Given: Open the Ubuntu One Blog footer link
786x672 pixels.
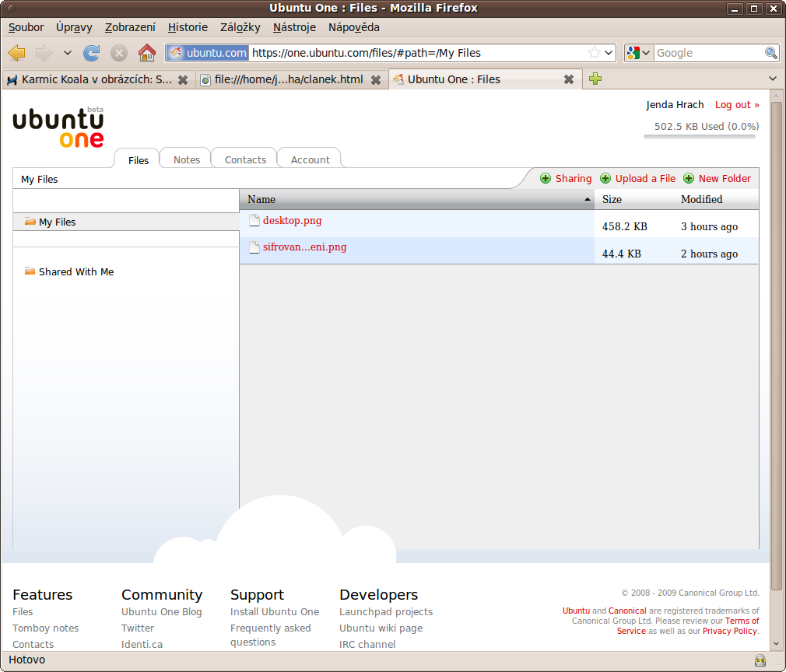Looking at the screenshot, I should click(161, 612).
